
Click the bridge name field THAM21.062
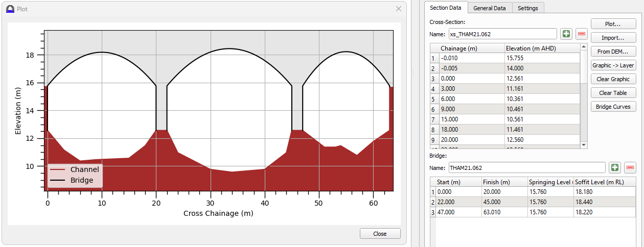pos(527,167)
